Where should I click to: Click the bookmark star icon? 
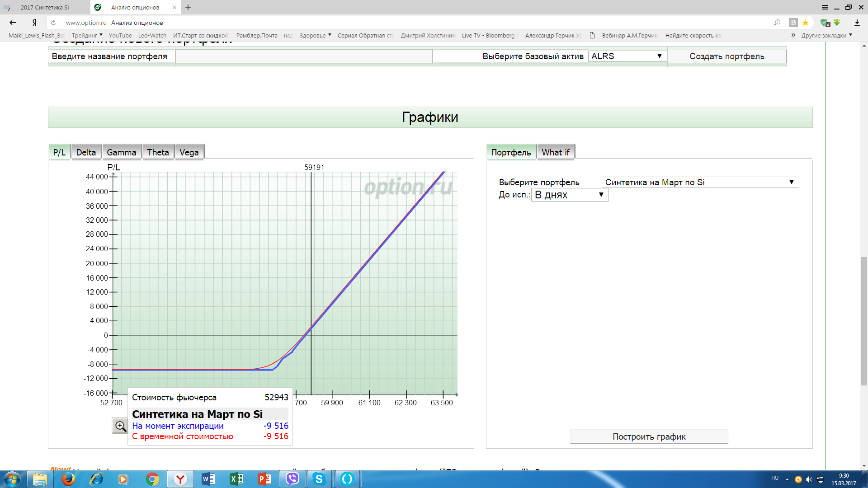point(805,23)
